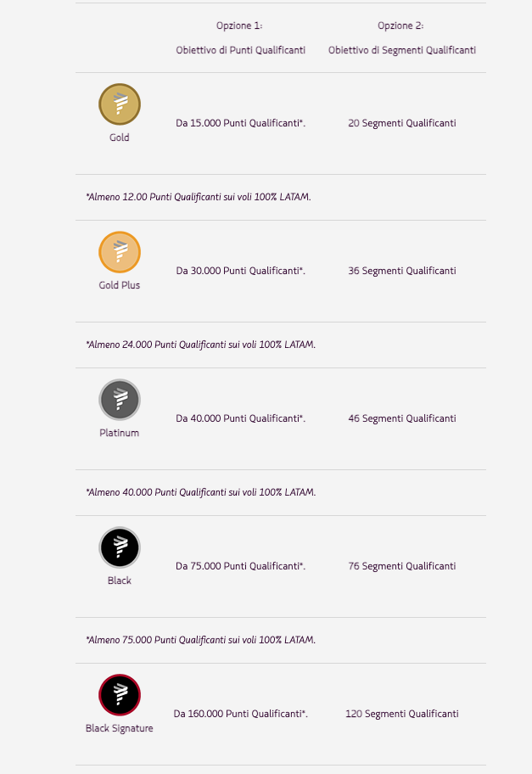Click the Gold tier badge icon

point(120,104)
